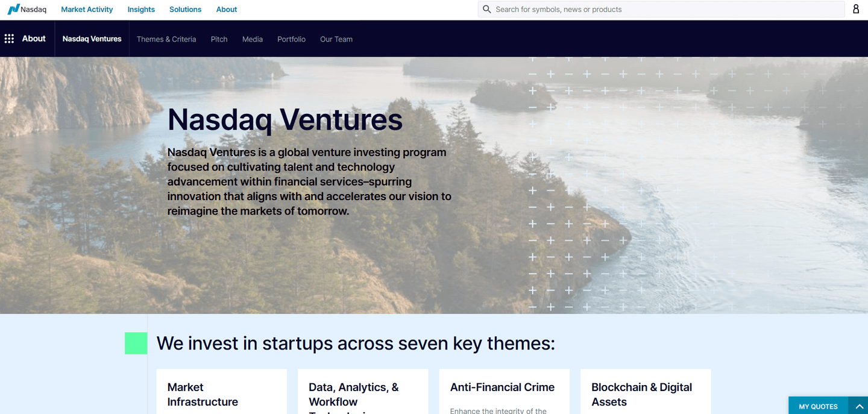Open the Portfolio tab
868x414 pixels.
coord(291,39)
